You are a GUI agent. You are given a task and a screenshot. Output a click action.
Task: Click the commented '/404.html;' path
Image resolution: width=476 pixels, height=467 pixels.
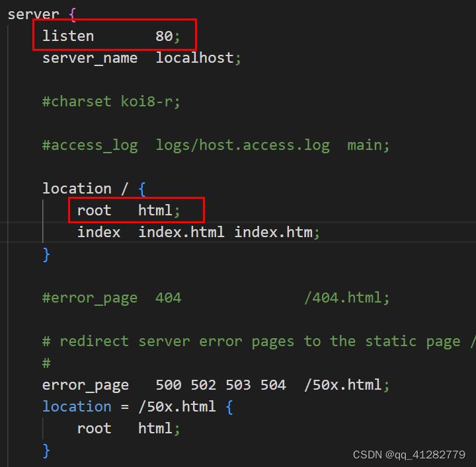point(346,297)
